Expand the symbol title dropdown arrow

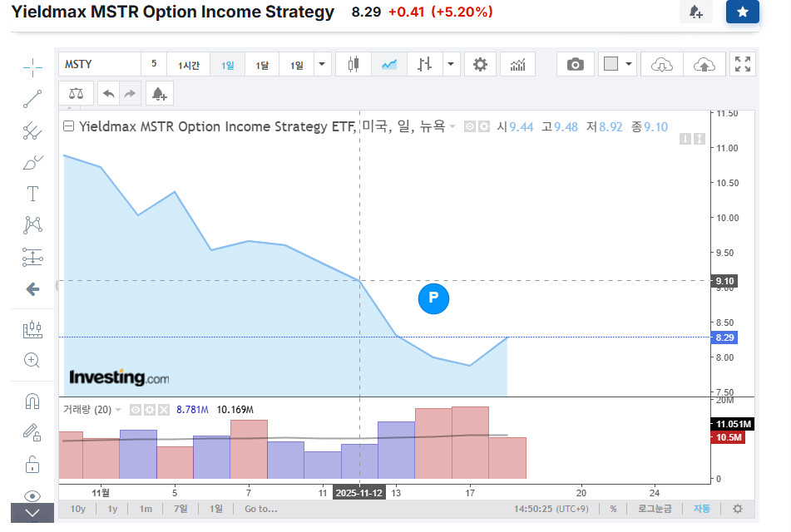point(452,126)
